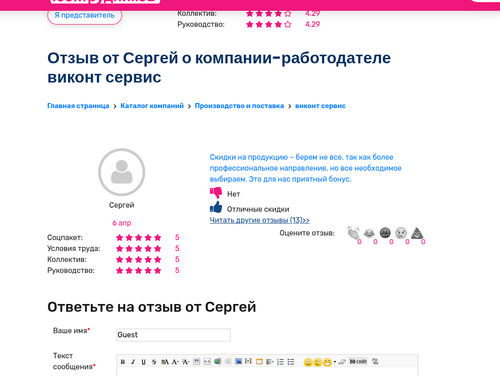Click the heading 'Ответьте на отзыв от Сергей'
This screenshot has height=376, width=500.
(x=152, y=307)
